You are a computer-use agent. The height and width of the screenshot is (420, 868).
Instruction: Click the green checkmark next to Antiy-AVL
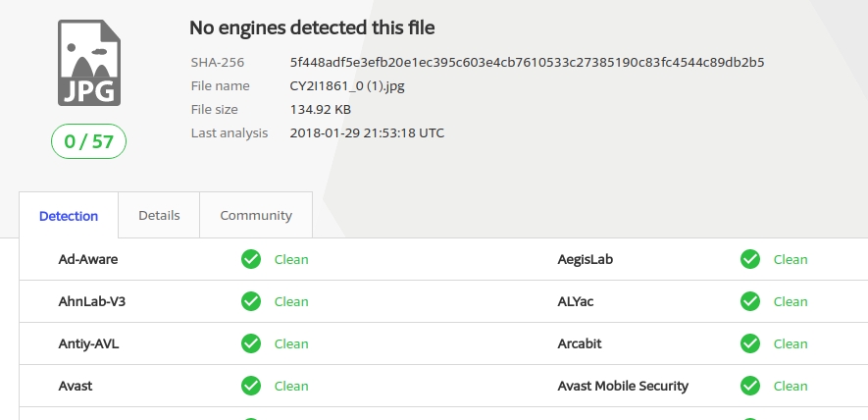point(251,343)
